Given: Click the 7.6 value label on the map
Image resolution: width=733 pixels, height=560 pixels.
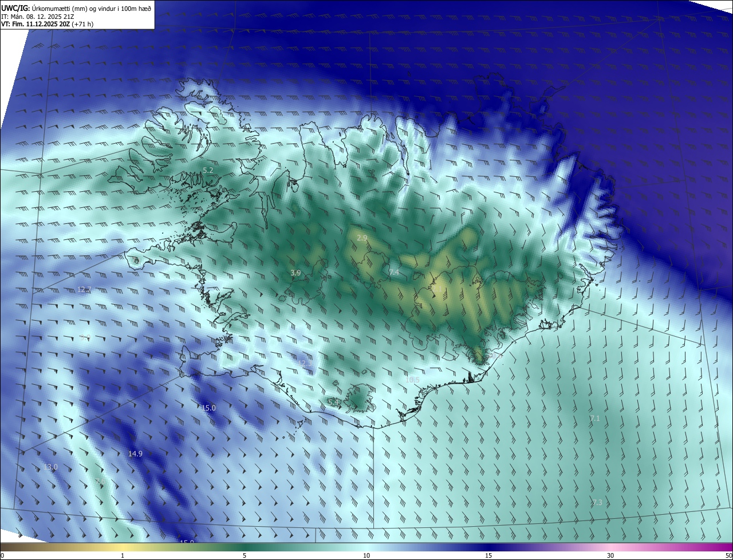Looking at the screenshot, I should (x=100, y=482).
